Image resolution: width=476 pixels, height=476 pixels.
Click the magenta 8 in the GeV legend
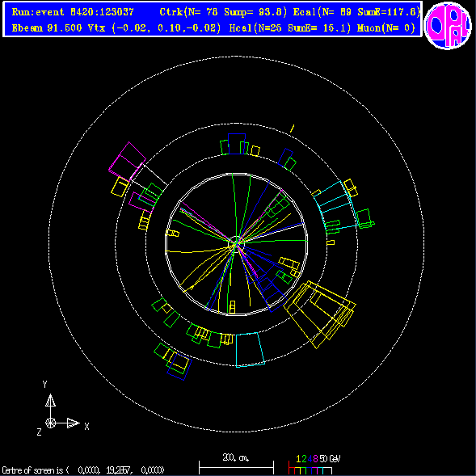315,458
